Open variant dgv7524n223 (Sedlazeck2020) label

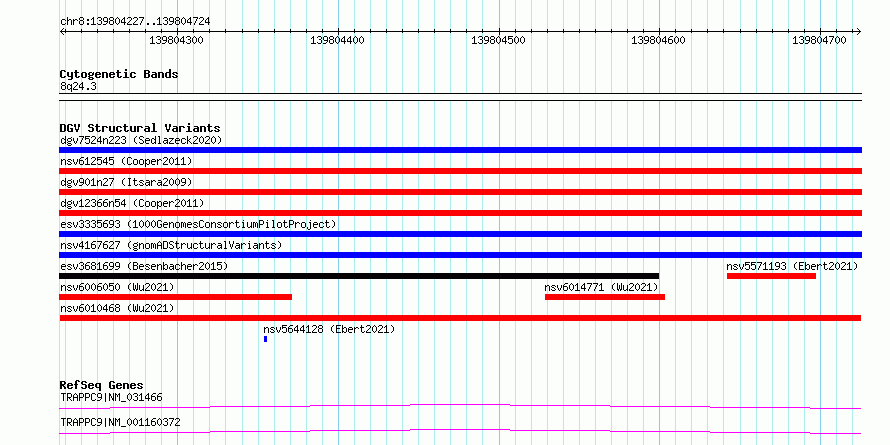(141, 140)
